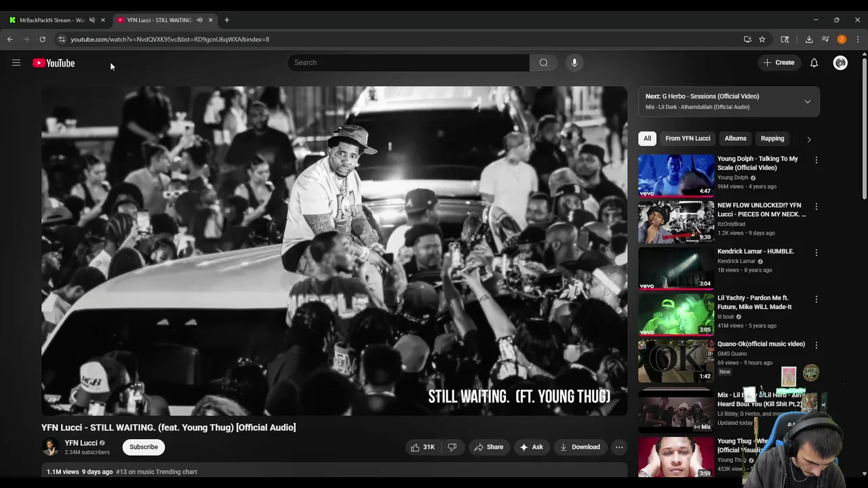Open NEW FLOW UNLOCKED video thumbnail
The height and width of the screenshot is (488, 868).
click(x=676, y=222)
